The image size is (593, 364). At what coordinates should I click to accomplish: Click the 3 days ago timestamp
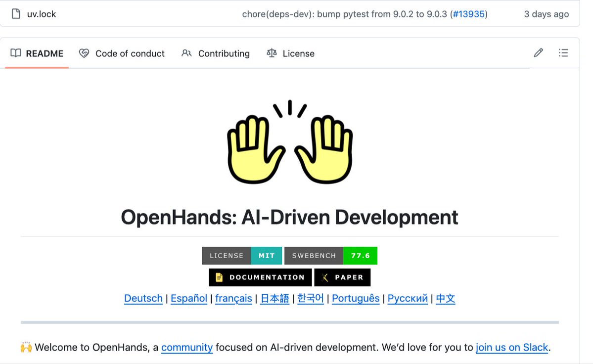(x=546, y=14)
